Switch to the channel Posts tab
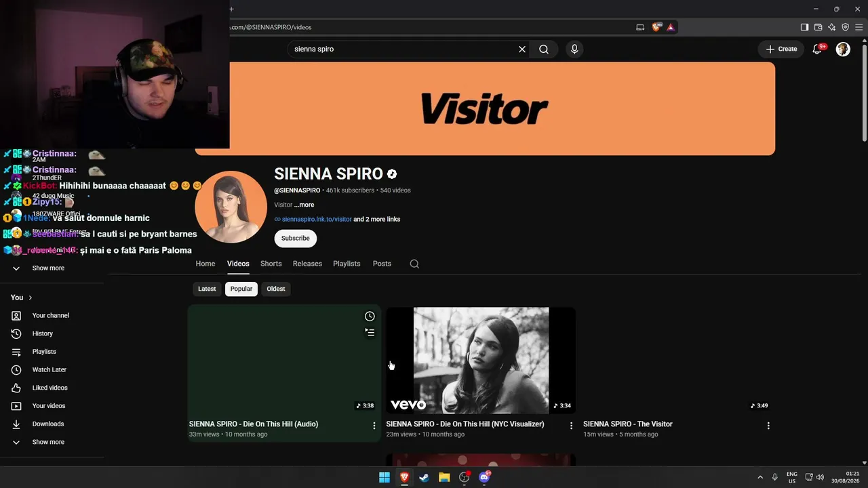Screen dimensions: 868x488 coord(382,264)
